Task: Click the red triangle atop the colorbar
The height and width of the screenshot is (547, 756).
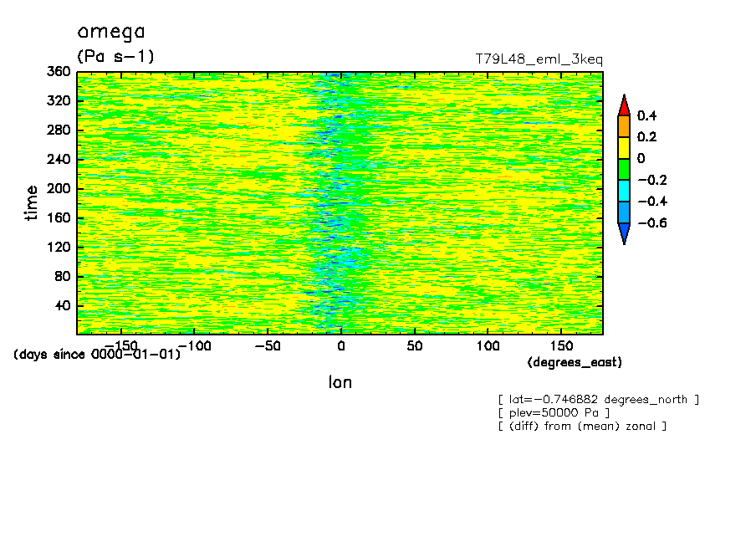Action: pos(623,105)
